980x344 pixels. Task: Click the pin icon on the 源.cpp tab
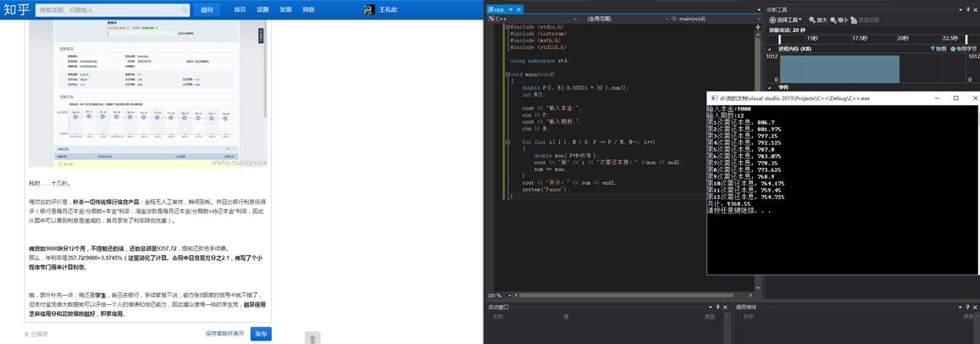pyautogui.click(x=512, y=9)
